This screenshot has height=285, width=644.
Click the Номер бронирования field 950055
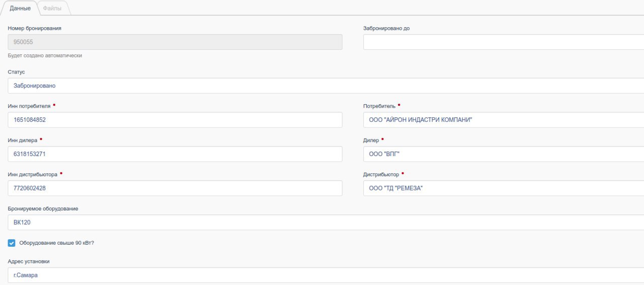tap(175, 42)
